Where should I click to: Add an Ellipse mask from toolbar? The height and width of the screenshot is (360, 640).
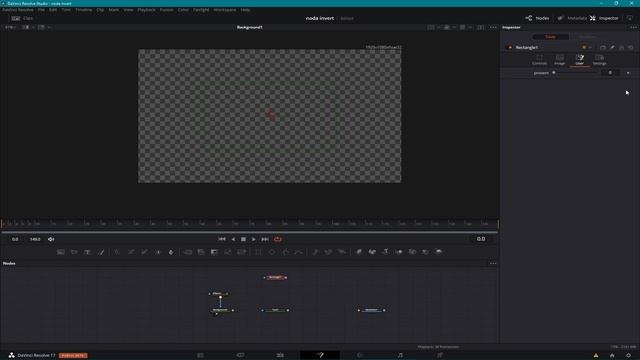point(272,252)
